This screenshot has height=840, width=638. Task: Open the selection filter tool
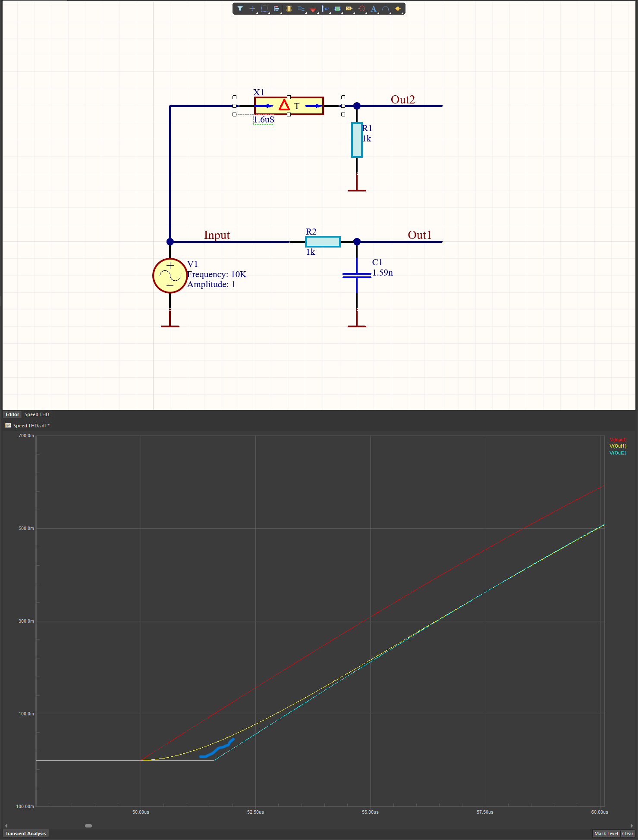coord(240,9)
